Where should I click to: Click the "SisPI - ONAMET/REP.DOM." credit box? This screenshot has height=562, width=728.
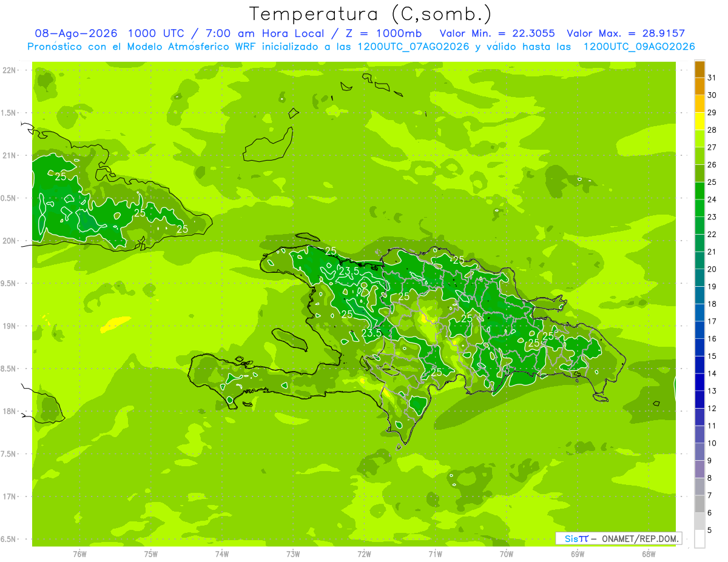point(618,538)
